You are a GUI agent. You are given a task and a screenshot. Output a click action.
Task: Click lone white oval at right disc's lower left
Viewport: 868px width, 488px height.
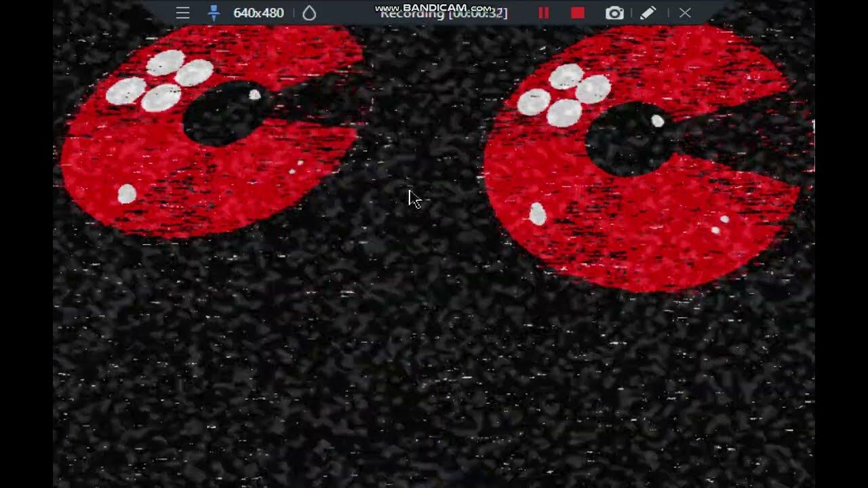click(x=537, y=214)
